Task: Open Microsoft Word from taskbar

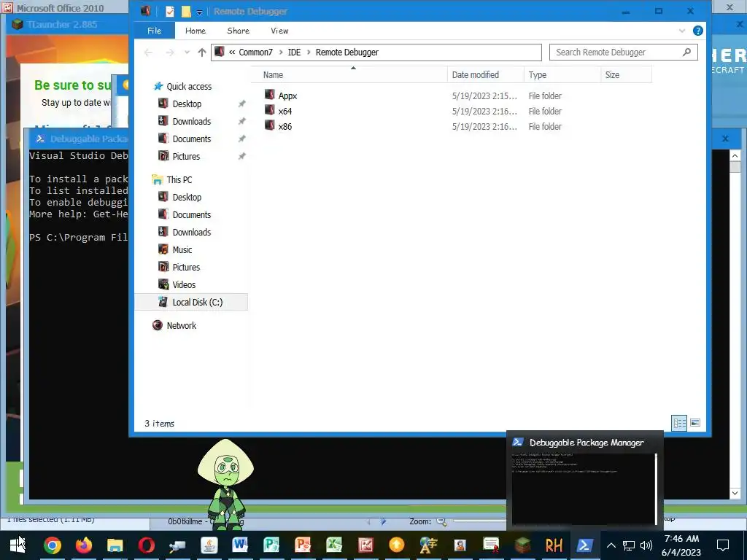Action: (240, 545)
